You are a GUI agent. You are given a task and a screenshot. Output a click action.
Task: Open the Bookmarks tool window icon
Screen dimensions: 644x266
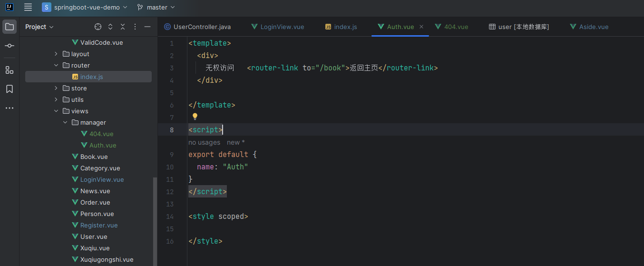10,89
